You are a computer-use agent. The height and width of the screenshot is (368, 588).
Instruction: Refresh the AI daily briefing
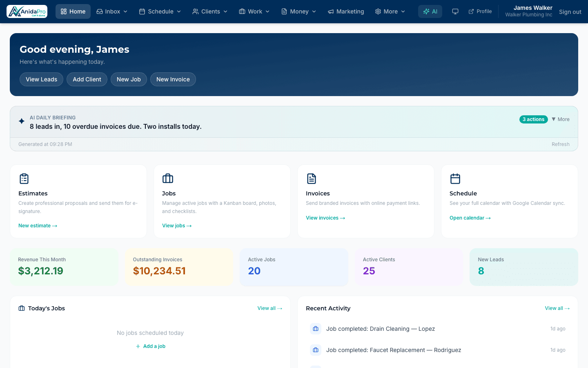point(560,144)
